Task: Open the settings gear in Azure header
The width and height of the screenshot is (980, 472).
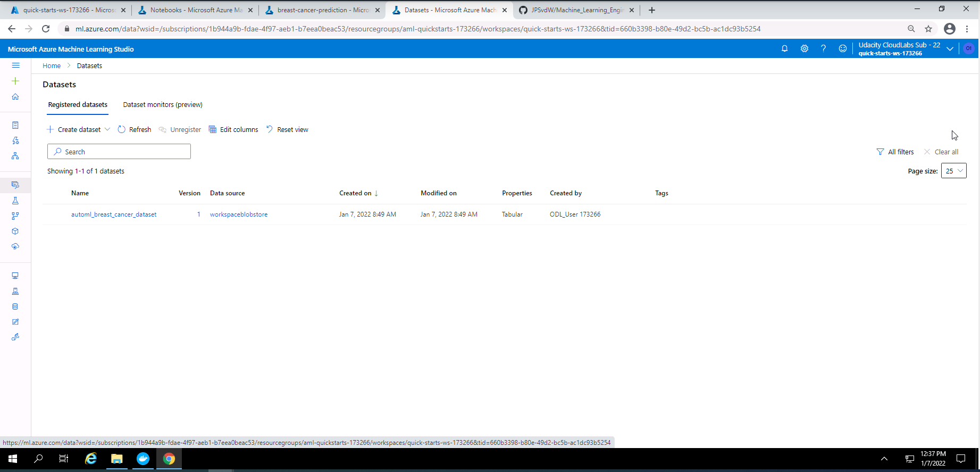Action: coord(805,48)
